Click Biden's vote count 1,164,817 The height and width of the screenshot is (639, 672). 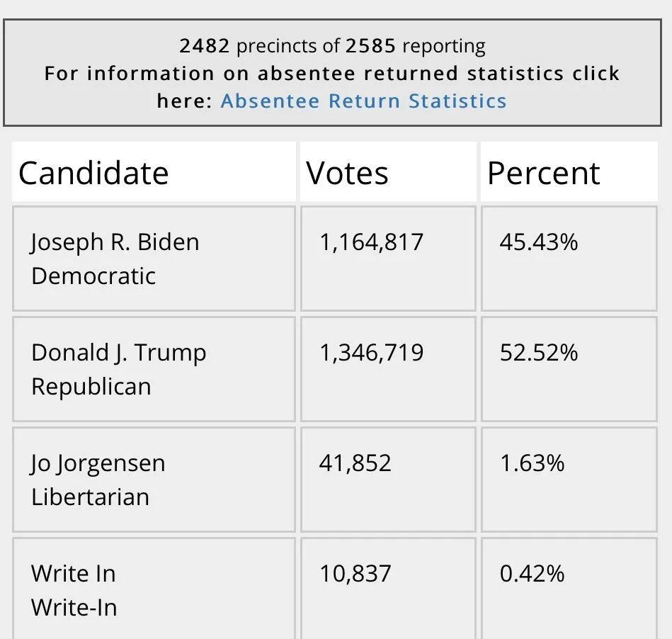(371, 242)
